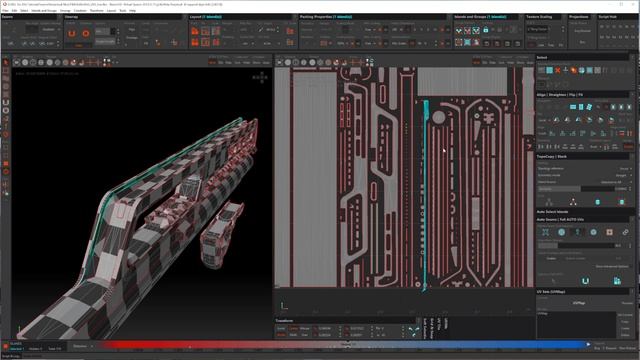Click the link chain icon in Auto Seams row
This screenshot has height=360, width=640.
(x=625, y=232)
